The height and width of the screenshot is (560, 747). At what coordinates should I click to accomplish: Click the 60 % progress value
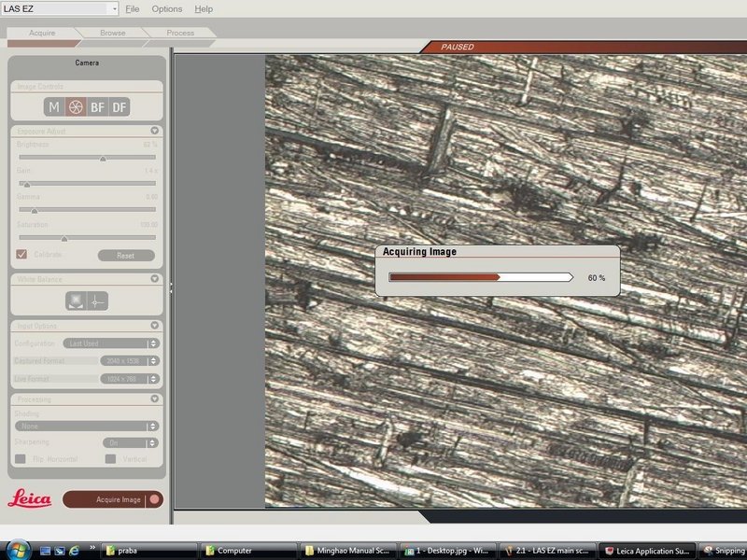597,277
